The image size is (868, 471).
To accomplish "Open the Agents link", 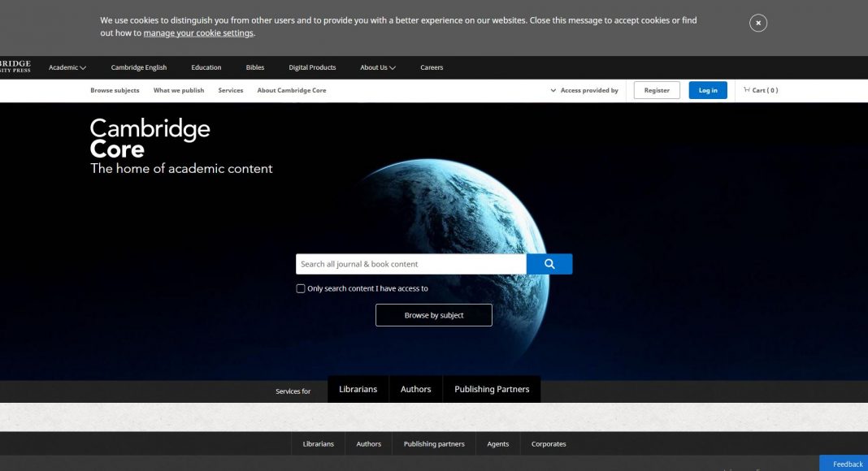I will 497,444.
